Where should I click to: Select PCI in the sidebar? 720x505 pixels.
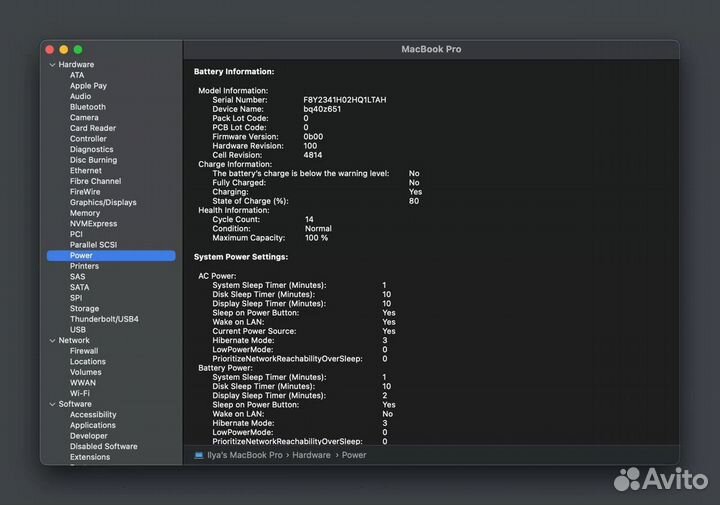coord(76,234)
